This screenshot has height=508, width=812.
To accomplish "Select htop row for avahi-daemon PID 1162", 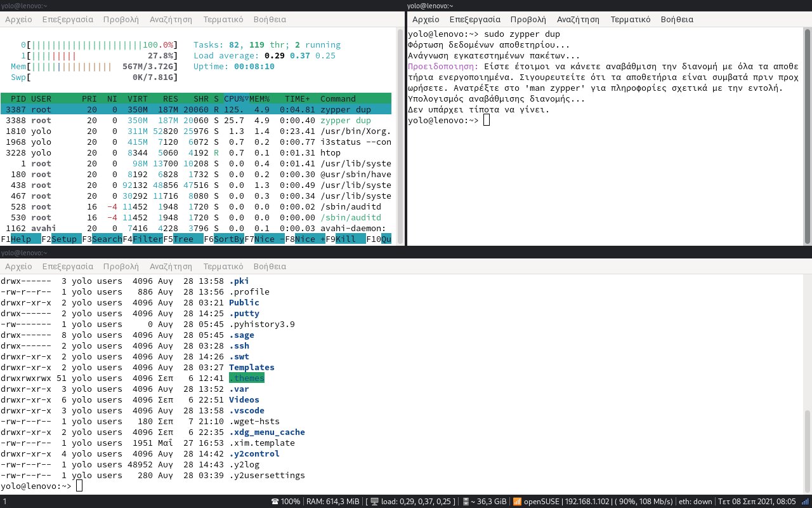I will 196,228.
